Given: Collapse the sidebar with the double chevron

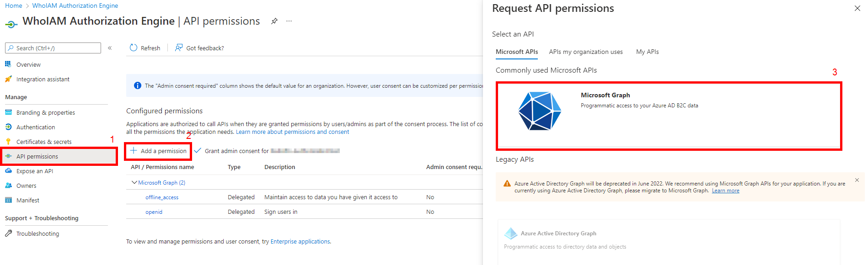Looking at the screenshot, I should [x=110, y=48].
